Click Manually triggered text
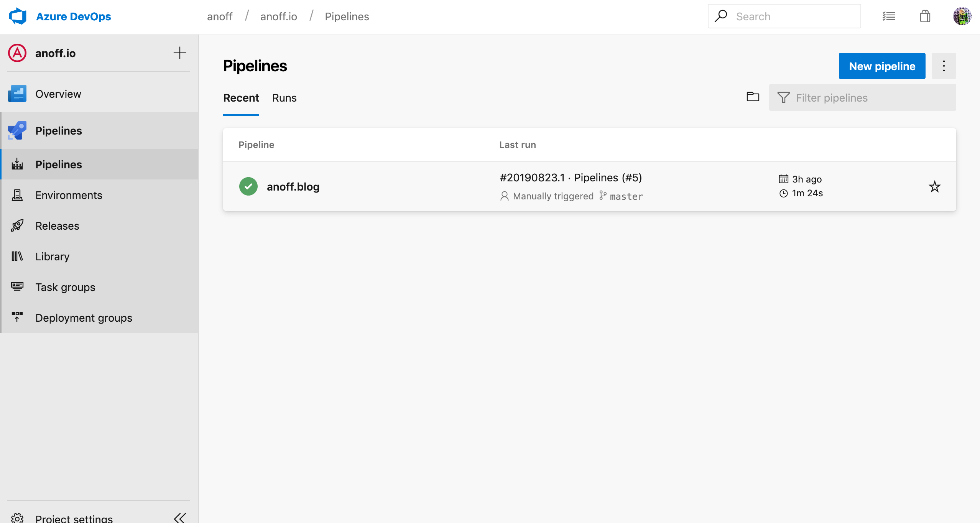The width and height of the screenshot is (980, 523). [553, 196]
